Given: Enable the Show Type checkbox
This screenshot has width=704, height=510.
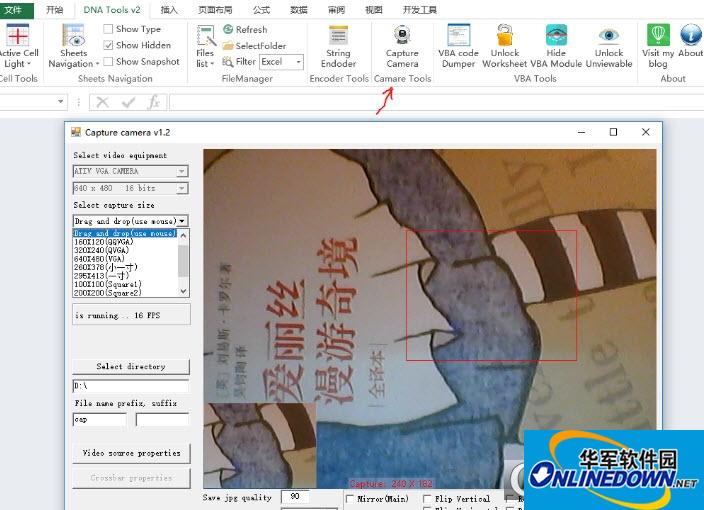Looking at the screenshot, I should tap(109, 30).
